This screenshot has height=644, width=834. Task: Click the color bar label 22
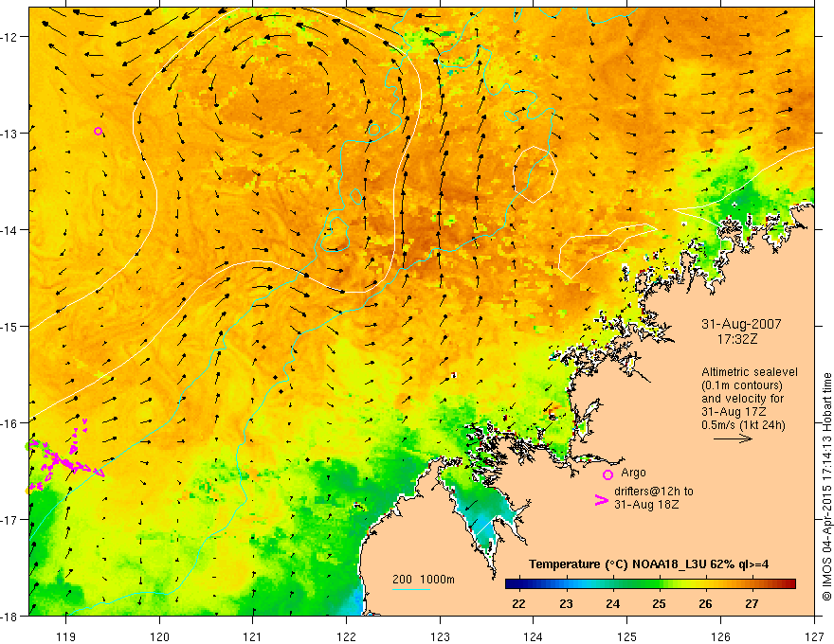click(x=518, y=604)
